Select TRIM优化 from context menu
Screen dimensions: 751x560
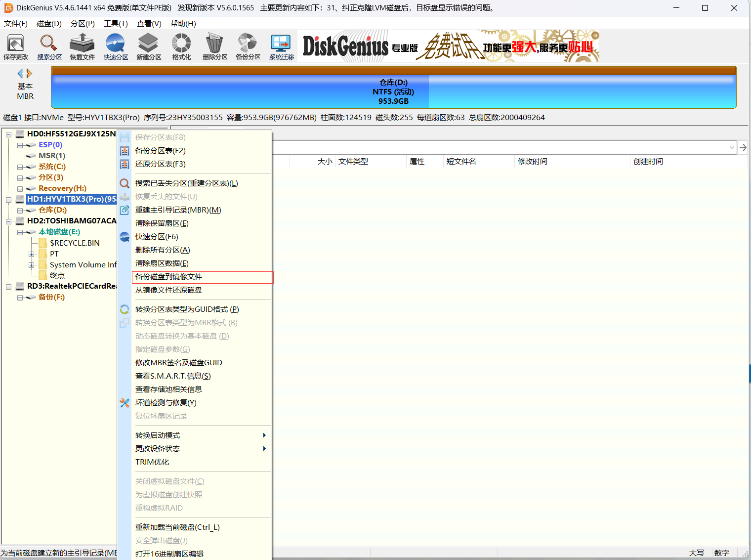202,462
